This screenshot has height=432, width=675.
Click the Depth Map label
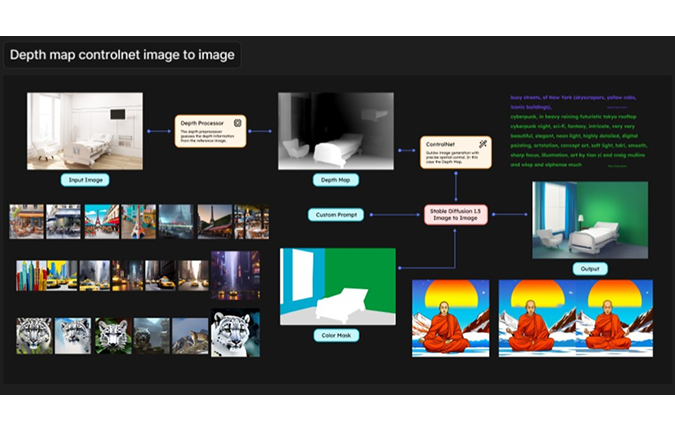(x=336, y=180)
